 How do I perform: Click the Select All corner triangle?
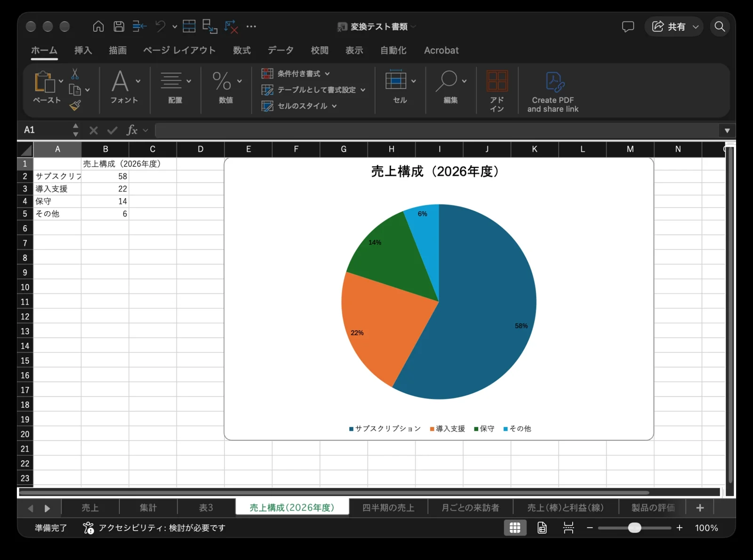(26, 150)
